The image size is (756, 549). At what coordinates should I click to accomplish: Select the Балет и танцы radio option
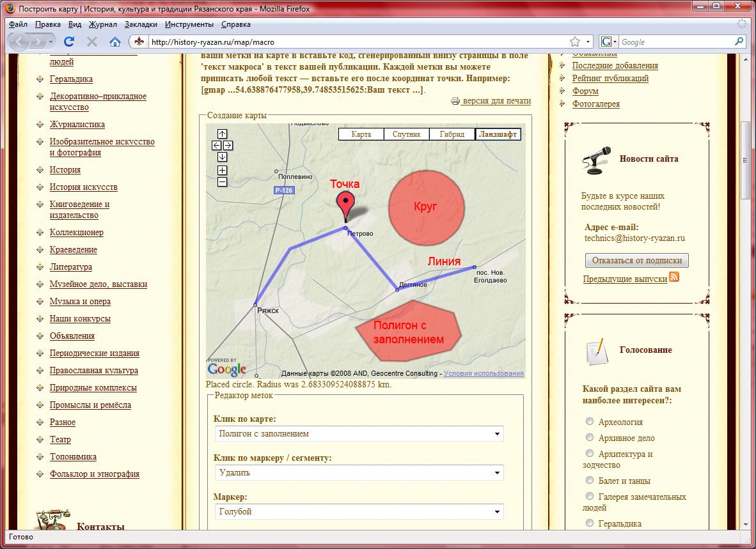point(589,480)
